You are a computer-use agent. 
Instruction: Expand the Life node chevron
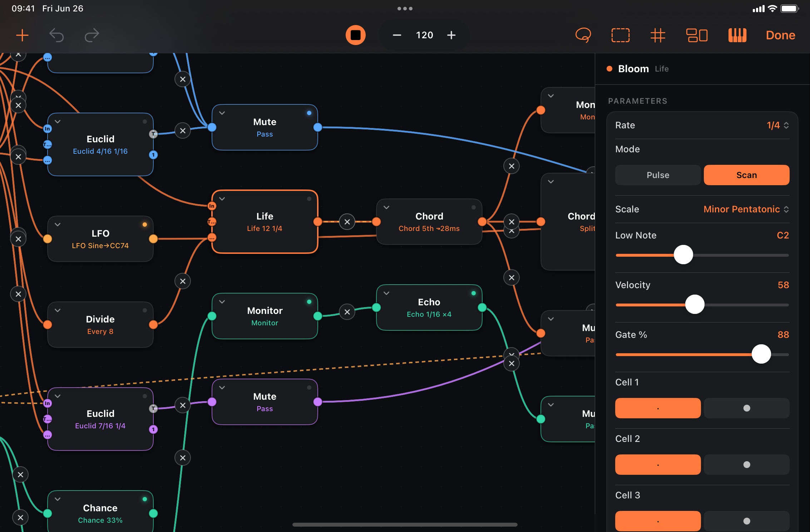[x=222, y=199]
